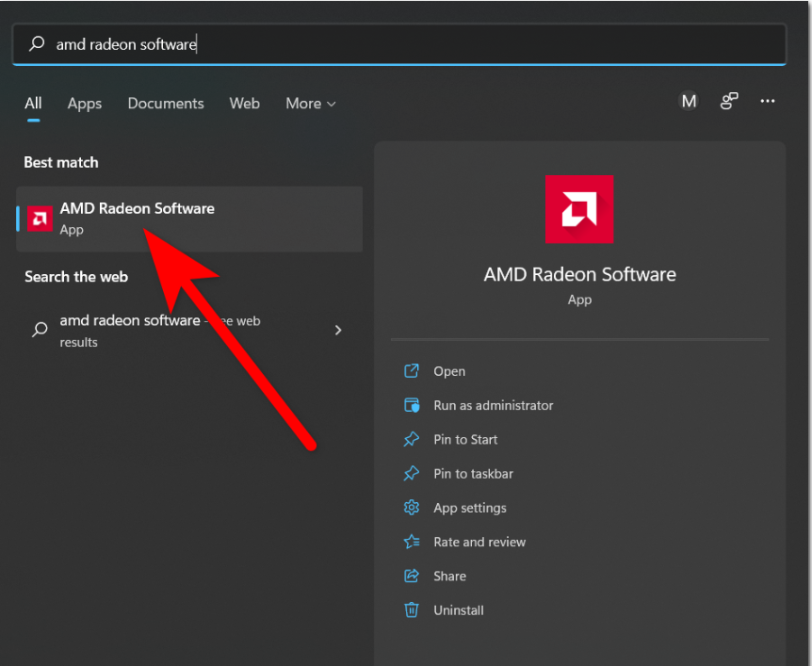The width and height of the screenshot is (812, 666).
Task: Click the Open action link
Action: point(449,371)
